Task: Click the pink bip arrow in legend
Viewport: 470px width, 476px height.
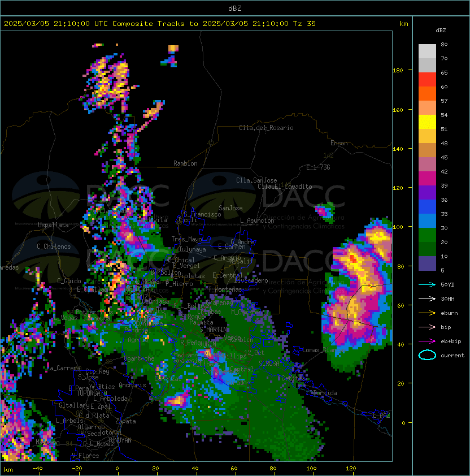Action: click(427, 327)
